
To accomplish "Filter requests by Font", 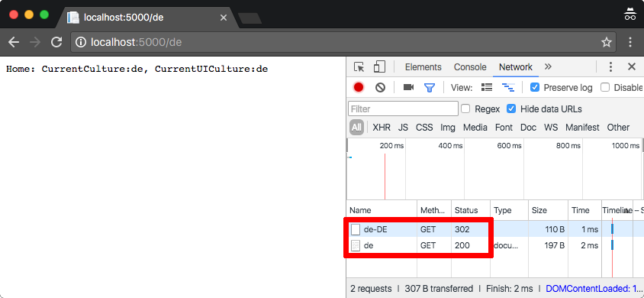I will click(504, 128).
